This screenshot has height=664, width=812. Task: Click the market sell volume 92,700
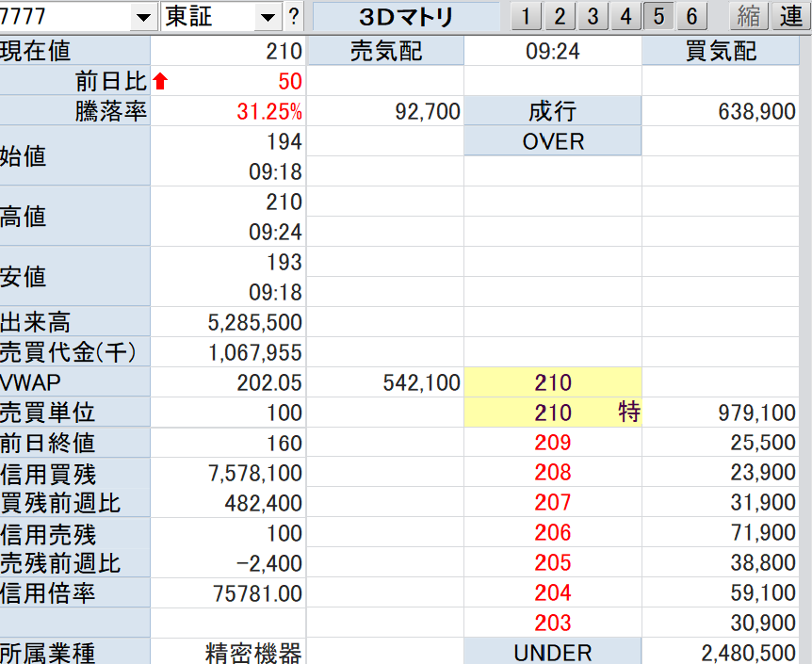(x=428, y=111)
